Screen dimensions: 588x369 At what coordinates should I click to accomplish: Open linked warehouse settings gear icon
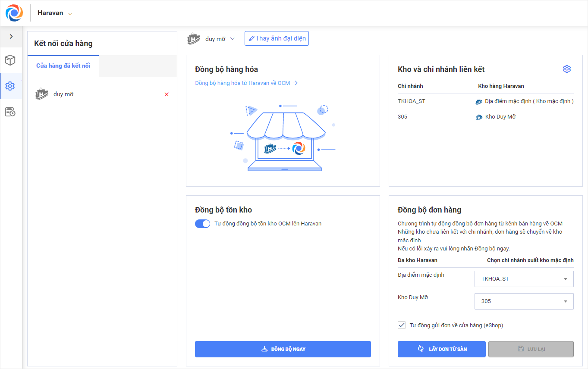tap(567, 69)
